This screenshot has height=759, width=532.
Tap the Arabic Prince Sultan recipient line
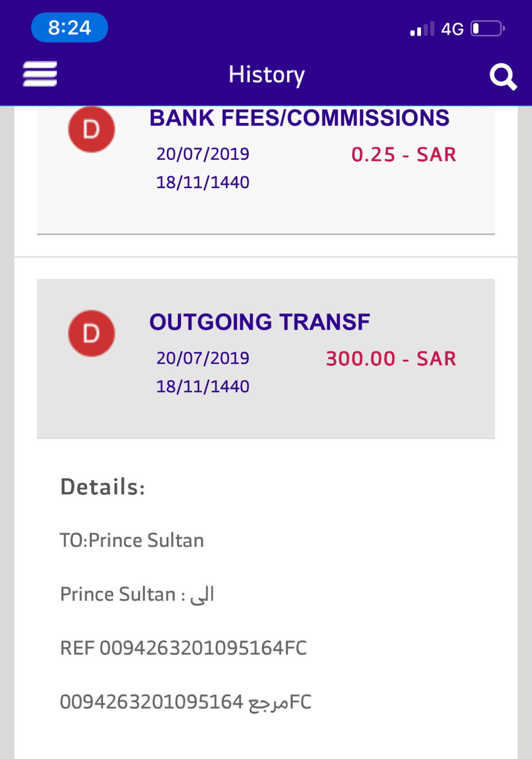click(x=137, y=595)
